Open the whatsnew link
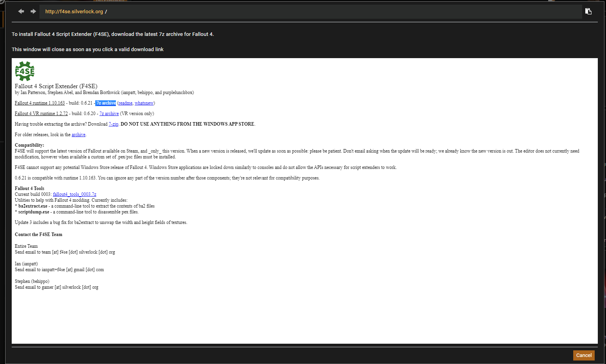Viewport: 606px width, 364px height. [144, 103]
